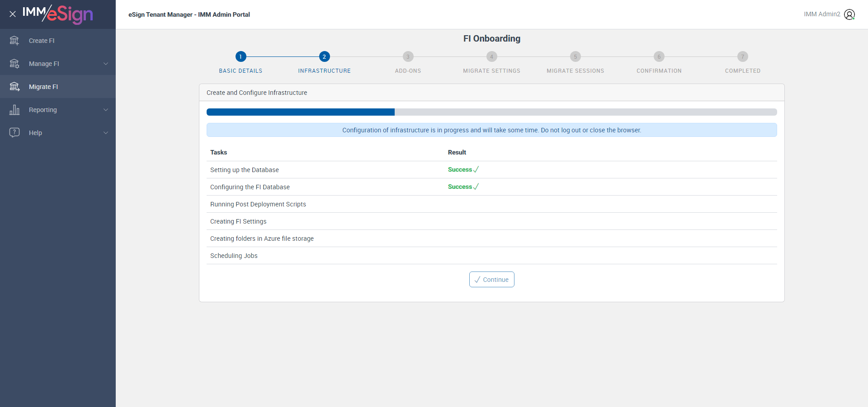
Task: Expand the Reporting menu chevron
Action: coord(106,110)
